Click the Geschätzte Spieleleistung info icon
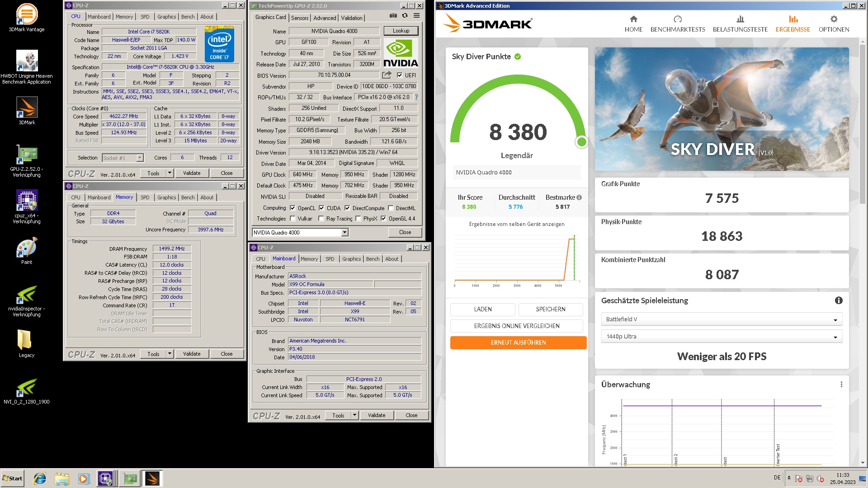Screen dimensions: 868x488 [839, 300]
